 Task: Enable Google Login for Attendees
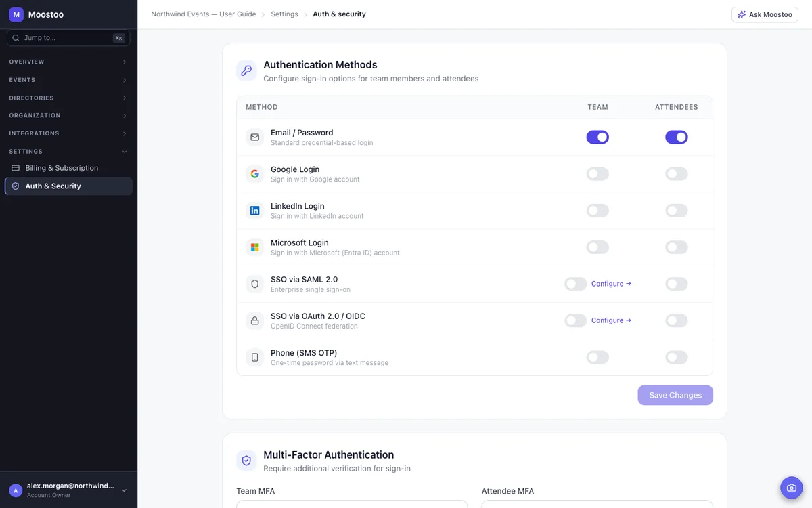[x=677, y=174]
